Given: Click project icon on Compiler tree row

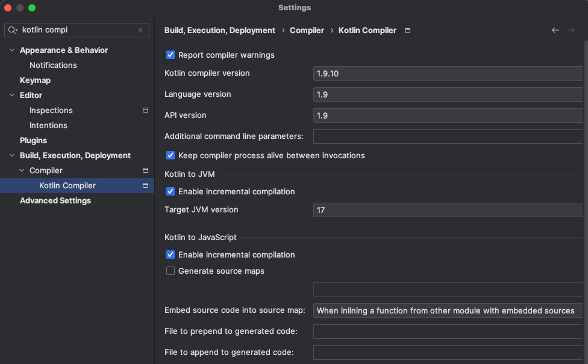Looking at the screenshot, I should pos(146,170).
